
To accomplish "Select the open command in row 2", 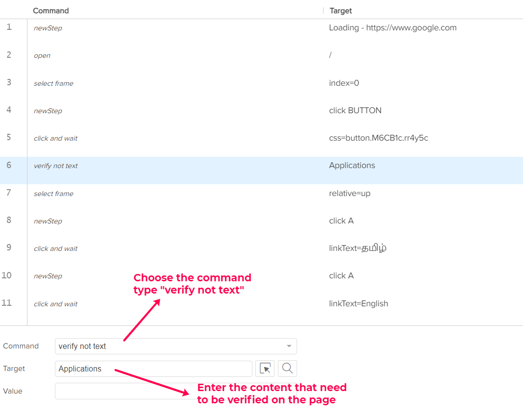I will tap(42, 55).
